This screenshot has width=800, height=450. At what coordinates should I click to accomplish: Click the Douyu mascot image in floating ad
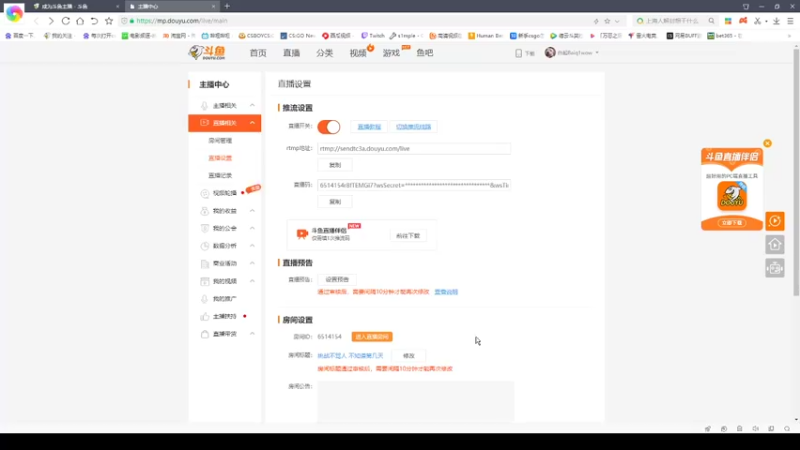[732, 196]
